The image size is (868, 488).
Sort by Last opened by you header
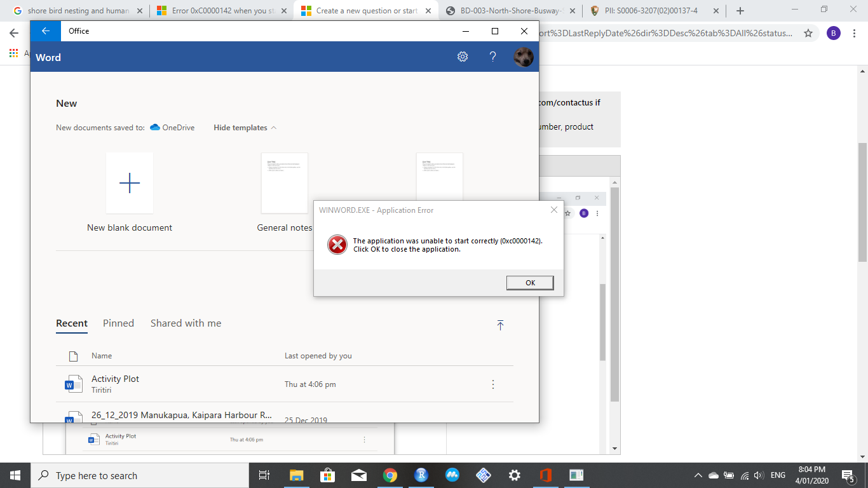pyautogui.click(x=318, y=356)
